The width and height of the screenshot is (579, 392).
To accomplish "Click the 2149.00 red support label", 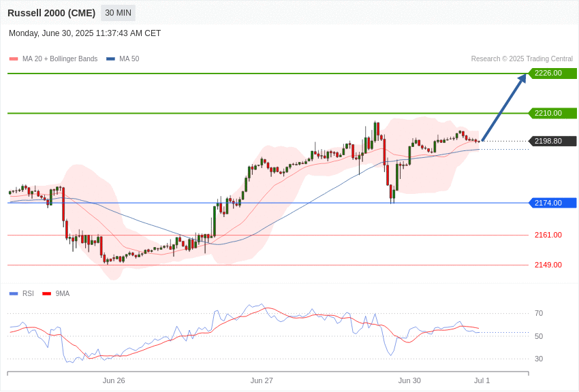I will click(548, 265).
